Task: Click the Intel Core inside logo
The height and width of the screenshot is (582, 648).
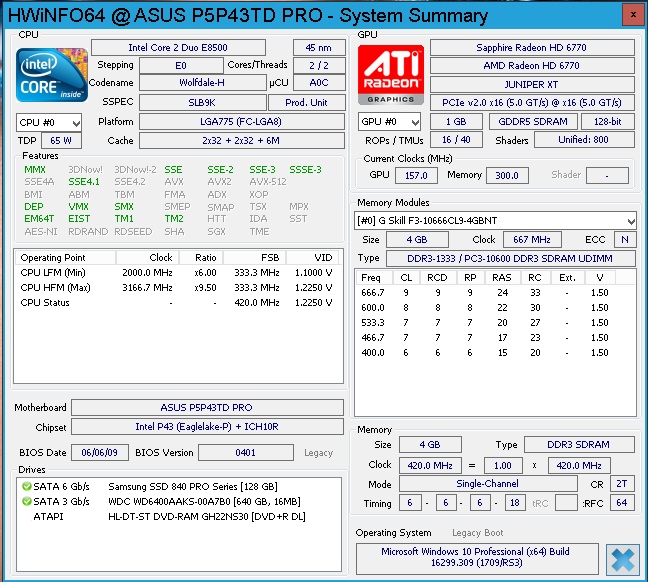Action: pyautogui.click(x=52, y=75)
